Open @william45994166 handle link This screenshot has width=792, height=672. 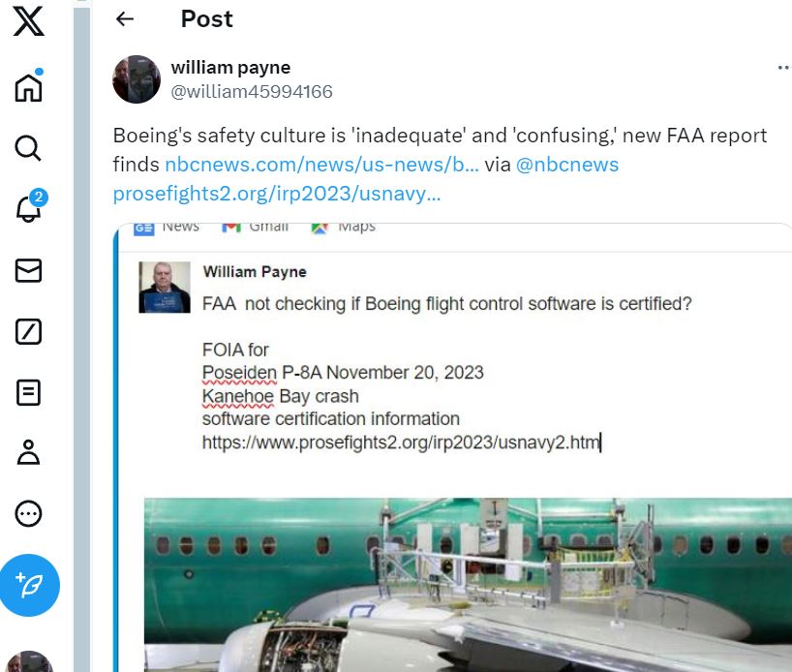(x=252, y=91)
